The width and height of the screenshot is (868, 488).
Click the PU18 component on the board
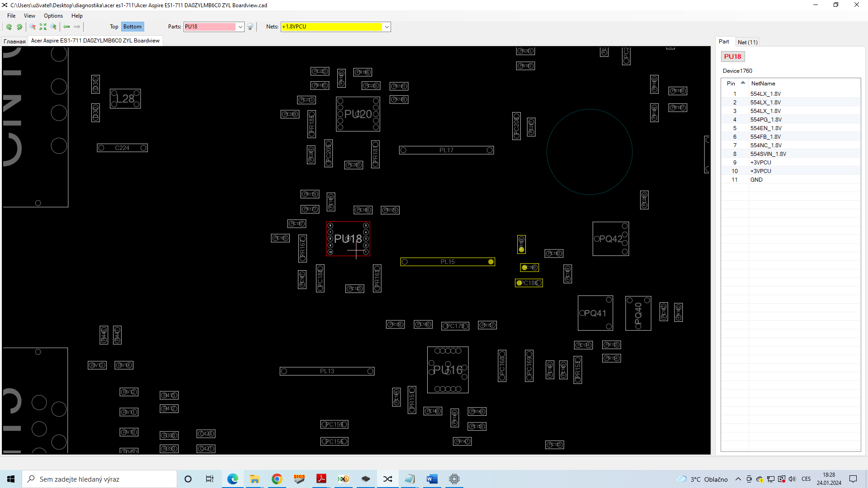click(348, 239)
